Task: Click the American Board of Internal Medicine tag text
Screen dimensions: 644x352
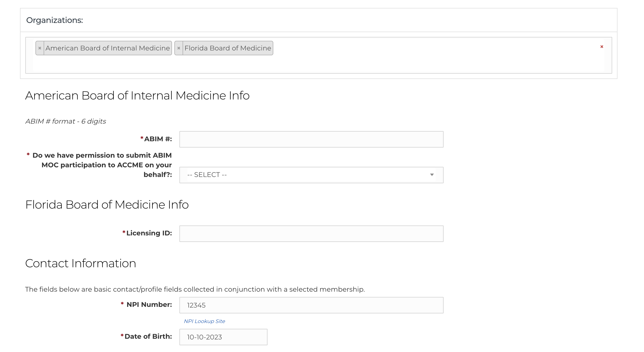Action: click(x=108, y=48)
